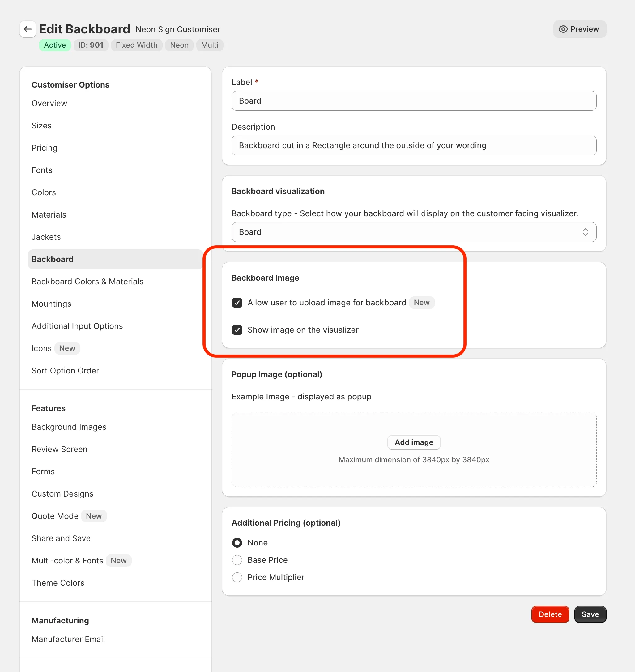The height and width of the screenshot is (672, 635).
Task: Edit the Label input field
Action: (x=414, y=101)
